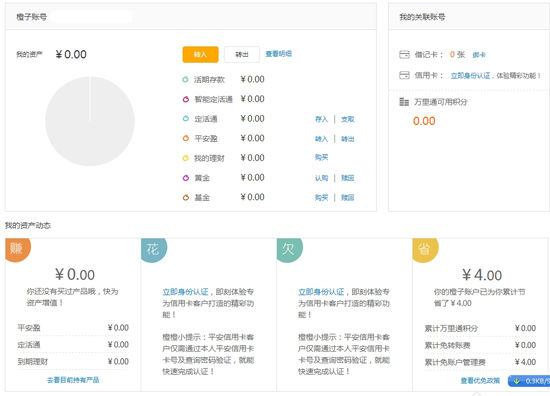Click the 累计免账户管理费 row label
This screenshot has height=396, width=550.
[455, 362]
